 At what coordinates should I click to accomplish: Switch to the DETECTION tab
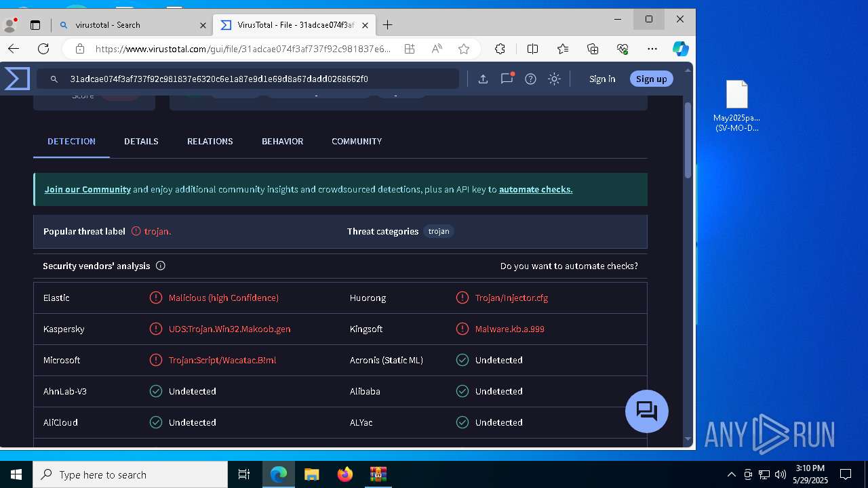pyautogui.click(x=71, y=141)
